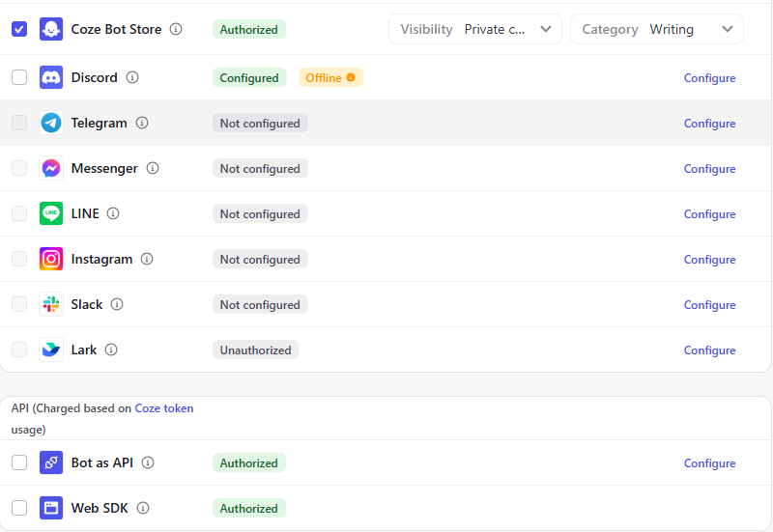Show info icon beside Telegram

[x=142, y=123]
